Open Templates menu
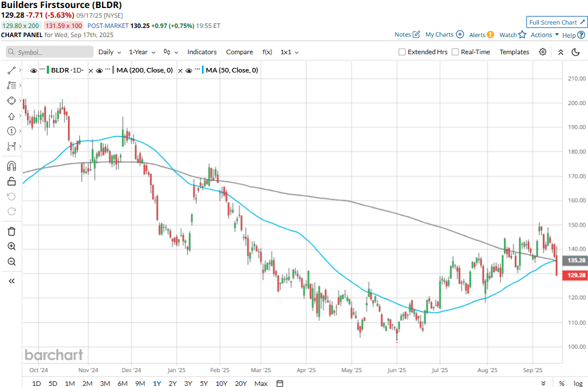 514,52
